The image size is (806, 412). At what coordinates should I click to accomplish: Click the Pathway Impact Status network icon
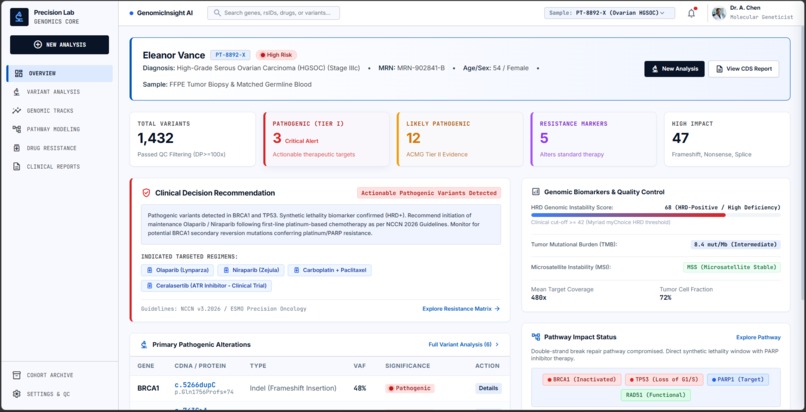536,337
